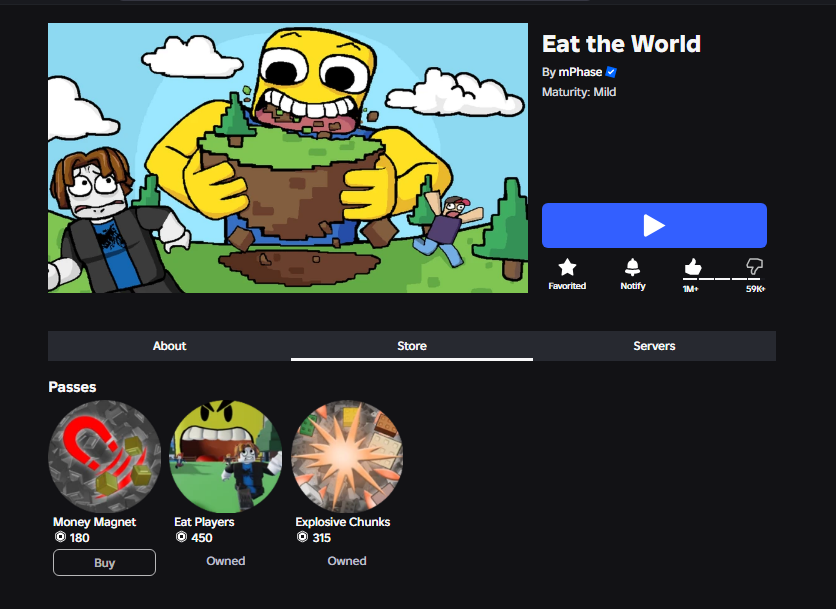This screenshot has height=609, width=836.
Task: Click the Eat Players pass name
Action: [x=204, y=522]
